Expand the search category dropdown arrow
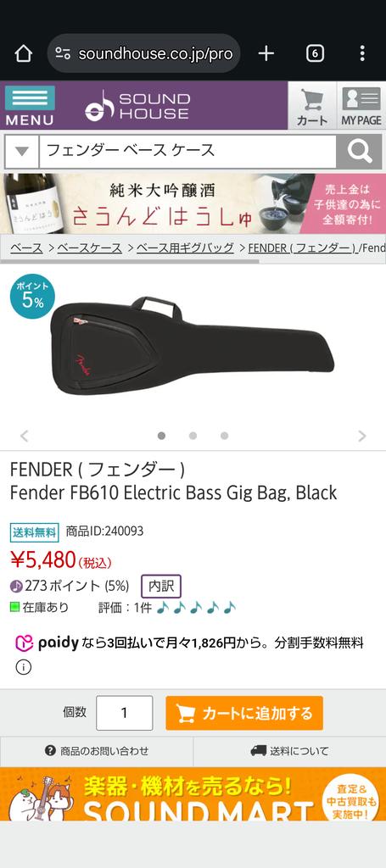The height and width of the screenshot is (868, 386). [21, 151]
